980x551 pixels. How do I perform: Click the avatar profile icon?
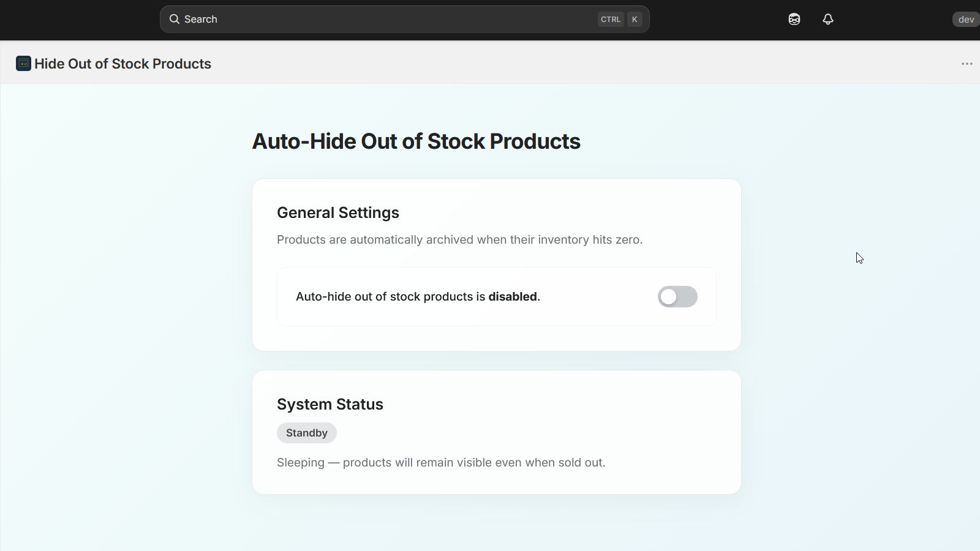793,19
